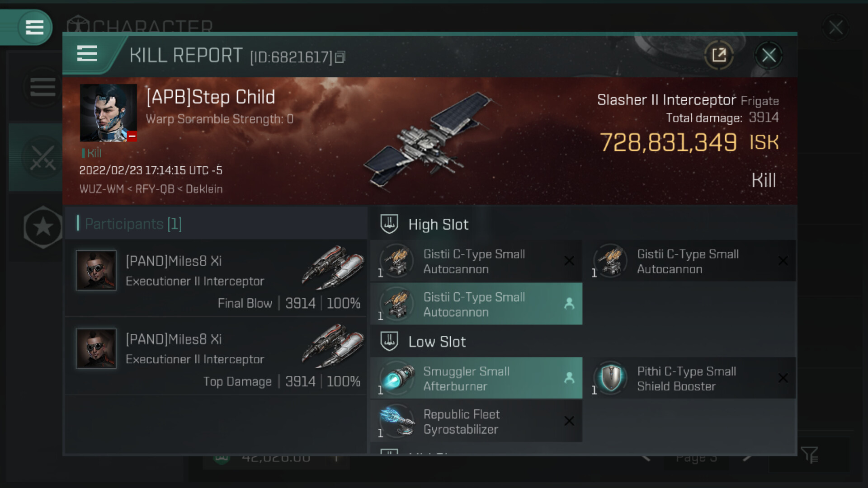Close the Kill Report window
Viewport: 868px width, 488px height.
(x=769, y=56)
